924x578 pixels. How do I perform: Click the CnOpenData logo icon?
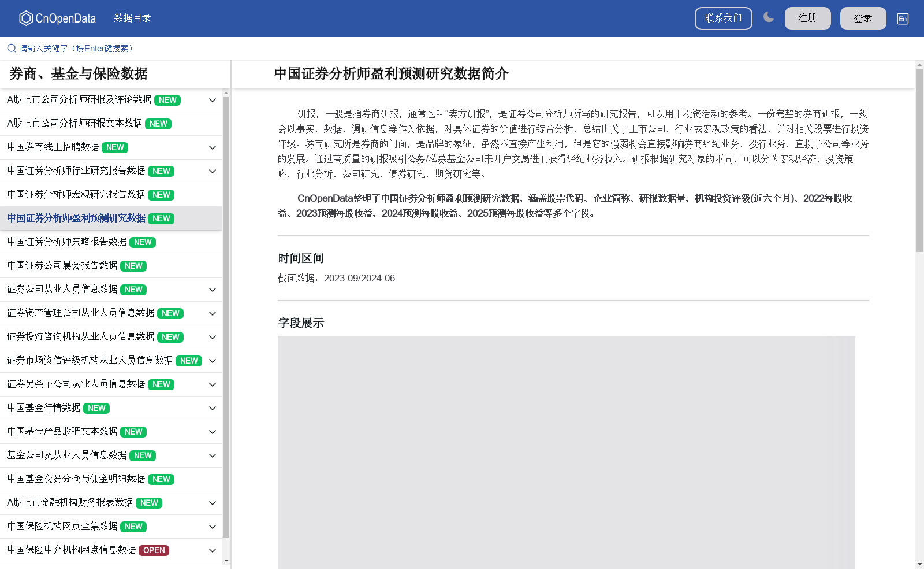pyautogui.click(x=26, y=18)
